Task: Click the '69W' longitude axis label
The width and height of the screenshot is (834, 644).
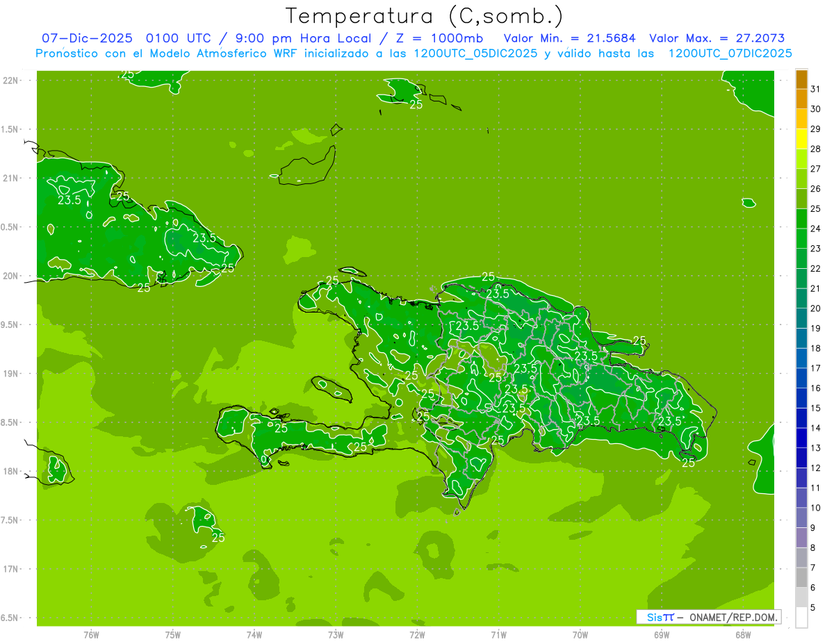Action: (x=662, y=634)
